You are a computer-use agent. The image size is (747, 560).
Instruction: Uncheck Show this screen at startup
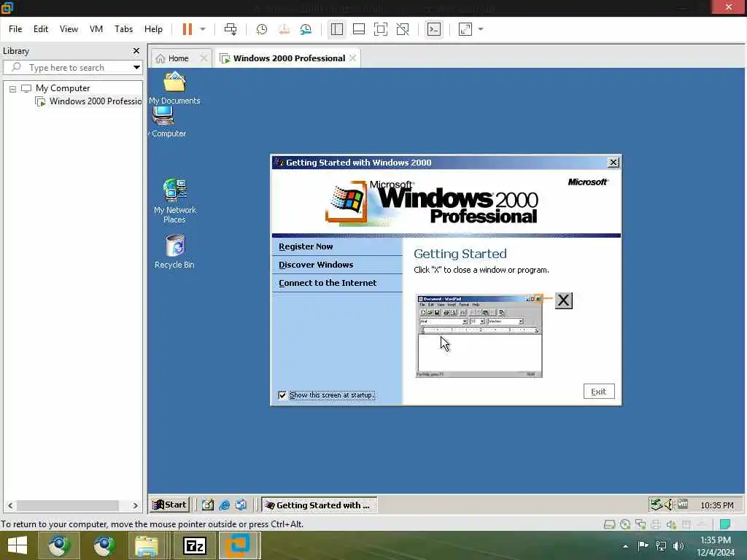[282, 395]
